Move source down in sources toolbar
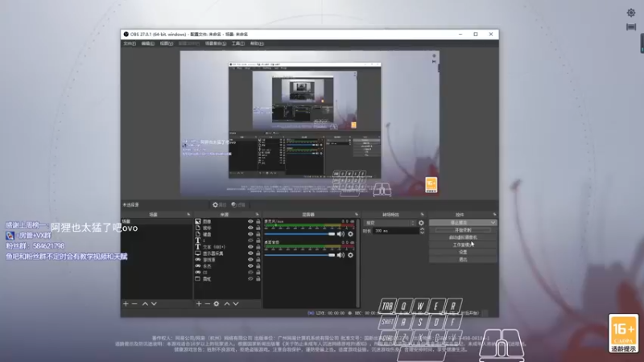Image resolution: width=644 pixels, height=362 pixels. tap(236, 304)
